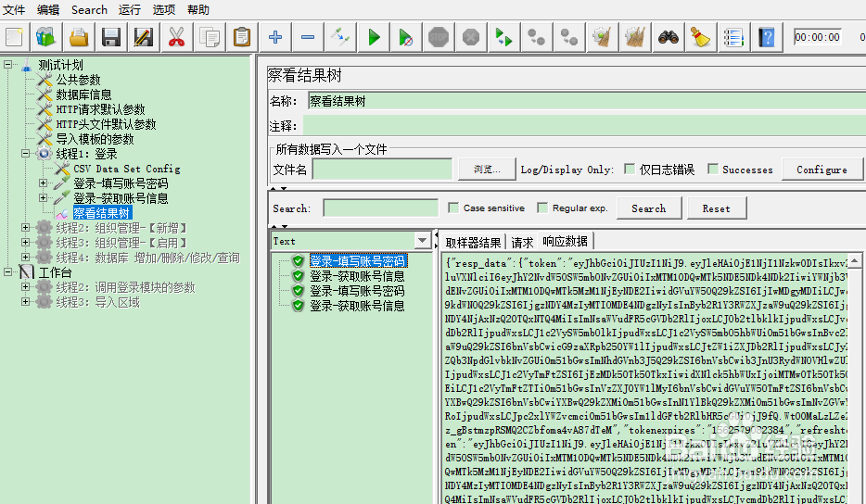
Task: Save the test plan with floppy icon
Action: [111, 38]
